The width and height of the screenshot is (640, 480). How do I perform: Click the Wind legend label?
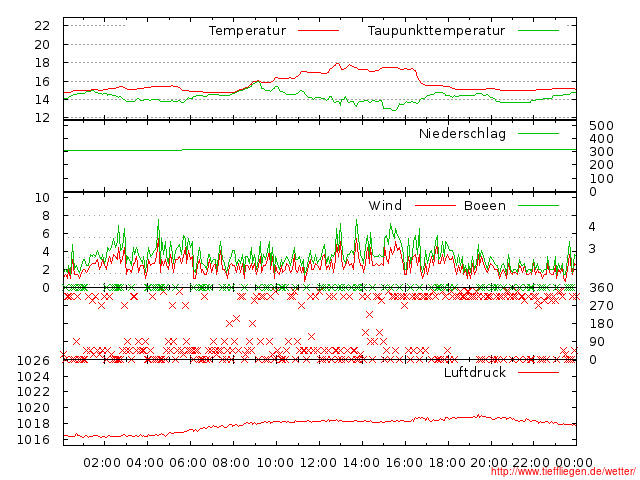point(385,205)
